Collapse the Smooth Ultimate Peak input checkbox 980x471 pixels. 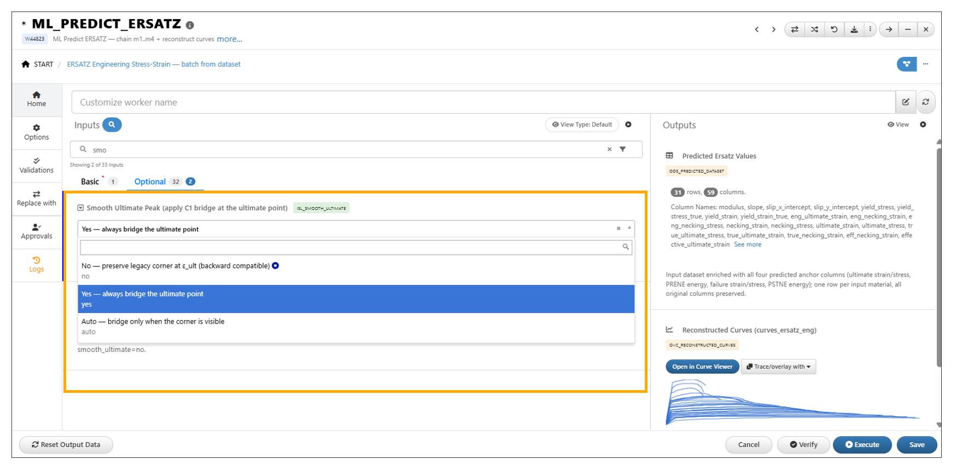pyautogui.click(x=80, y=208)
